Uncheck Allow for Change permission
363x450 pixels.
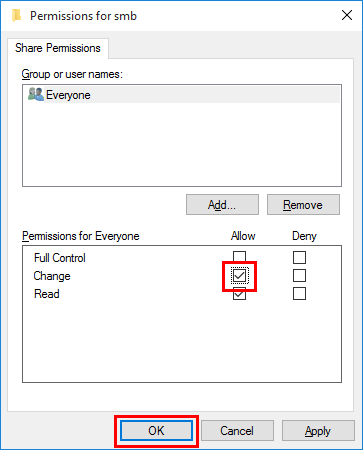[239, 275]
